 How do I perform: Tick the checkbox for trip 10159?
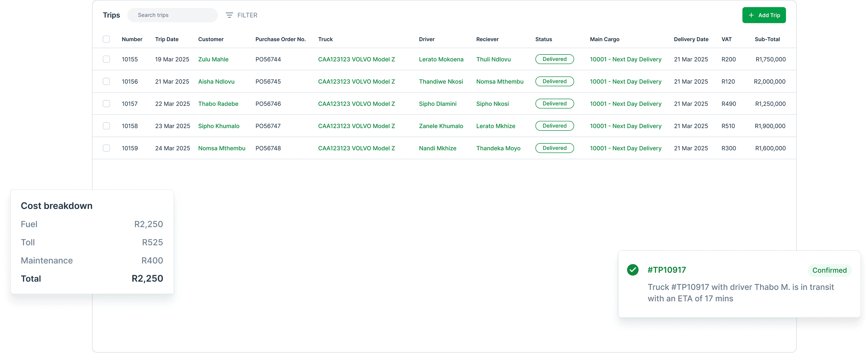point(106,148)
